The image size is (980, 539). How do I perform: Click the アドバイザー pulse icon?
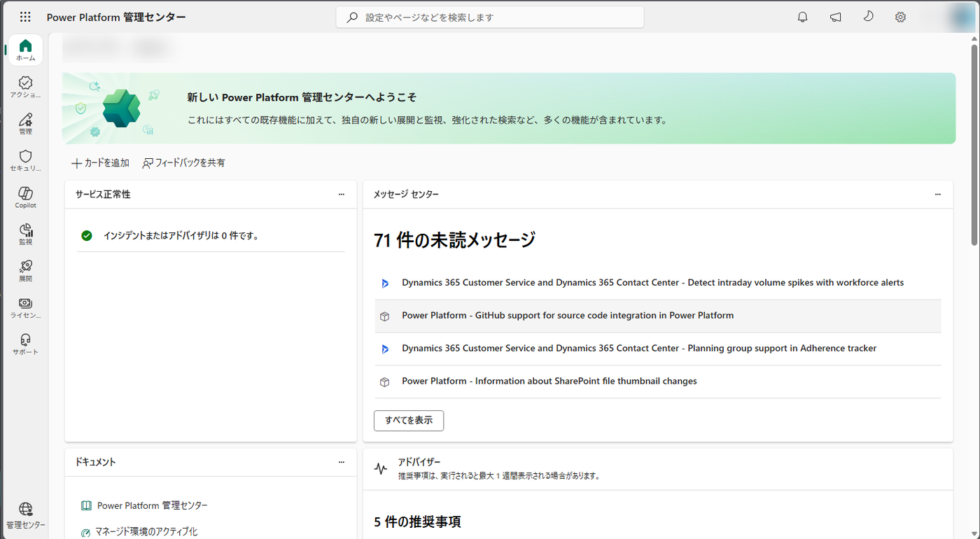pyautogui.click(x=380, y=469)
